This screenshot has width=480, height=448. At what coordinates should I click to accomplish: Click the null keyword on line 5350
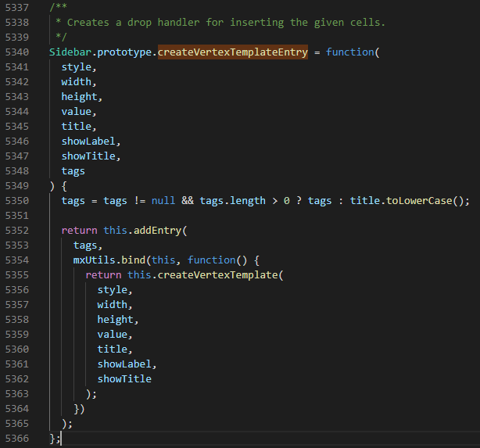pyautogui.click(x=163, y=201)
